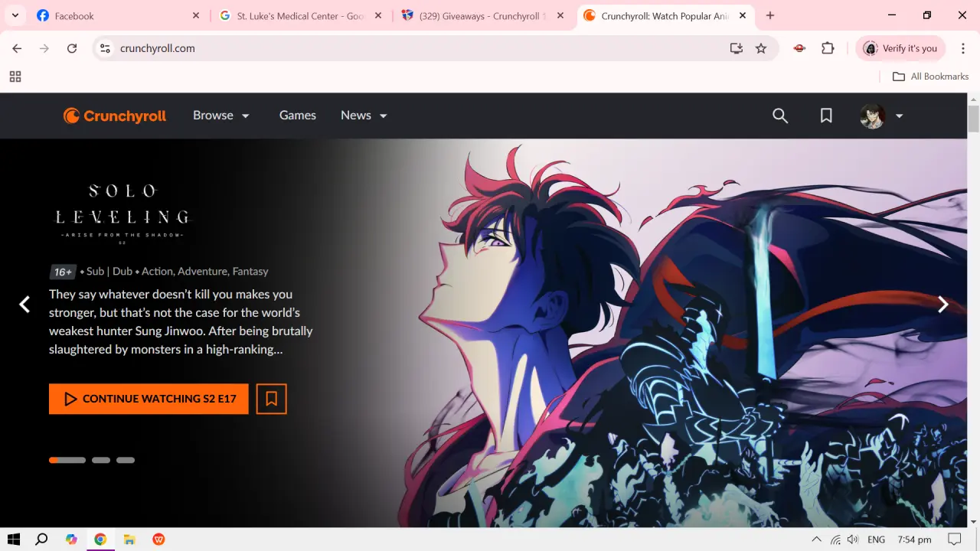This screenshot has width=980, height=551.
Task: Open WPS Office from the taskbar
Action: (158, 540)
